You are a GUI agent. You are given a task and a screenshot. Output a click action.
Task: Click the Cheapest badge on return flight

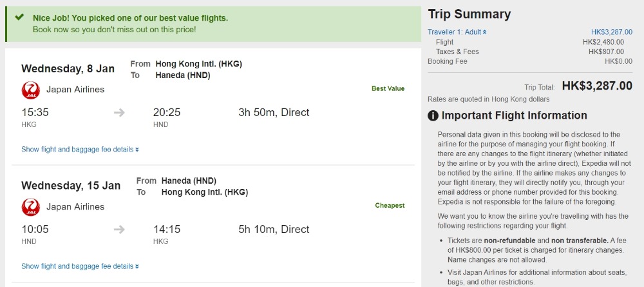point(390,206)
